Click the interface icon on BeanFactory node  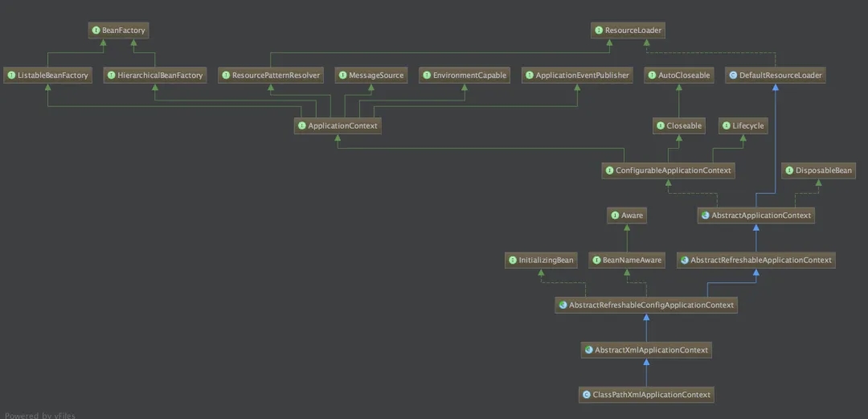click(x=96, y=31)
